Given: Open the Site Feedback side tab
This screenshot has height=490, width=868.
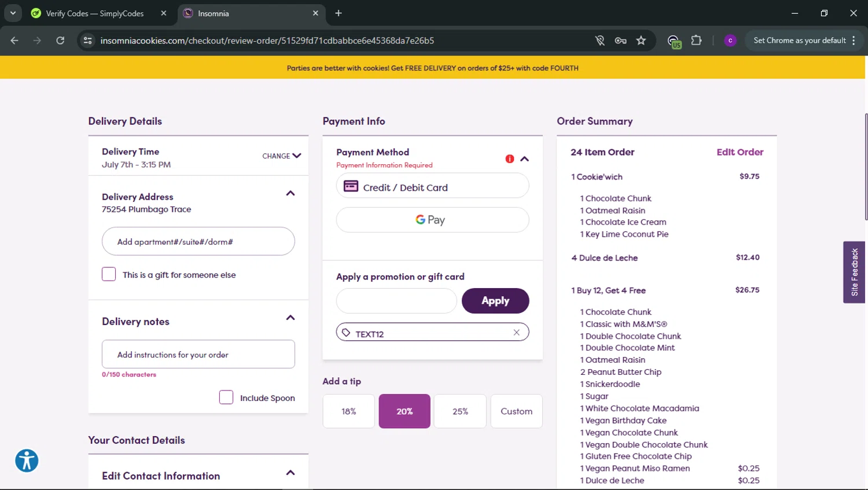Looking at the screenshot, I should pyautogui.click(x=854, y=272).
